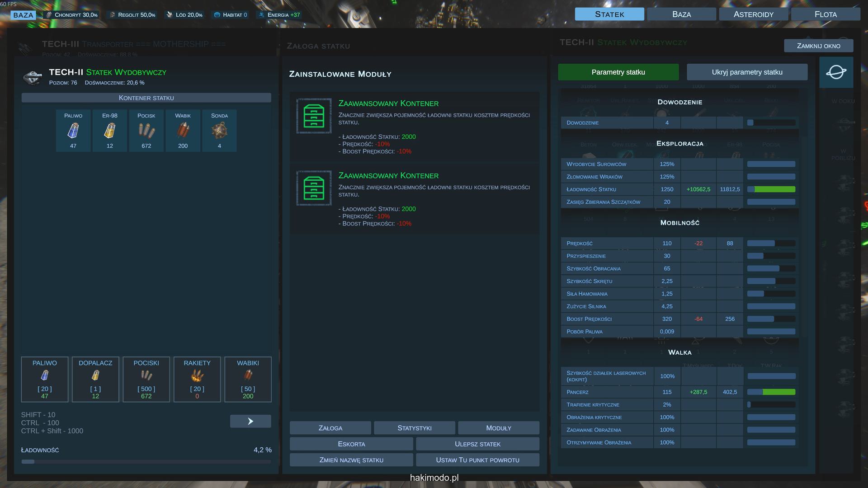868x488 pixels.
Task: Select the ER-98 booster item icon
Action: tap(110, 131)
